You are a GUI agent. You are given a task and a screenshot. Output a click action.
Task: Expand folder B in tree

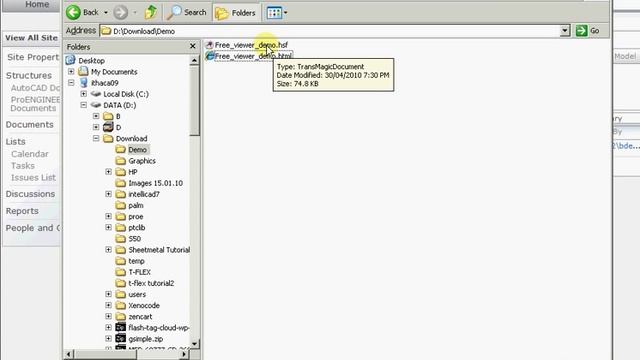pos(96,116)
